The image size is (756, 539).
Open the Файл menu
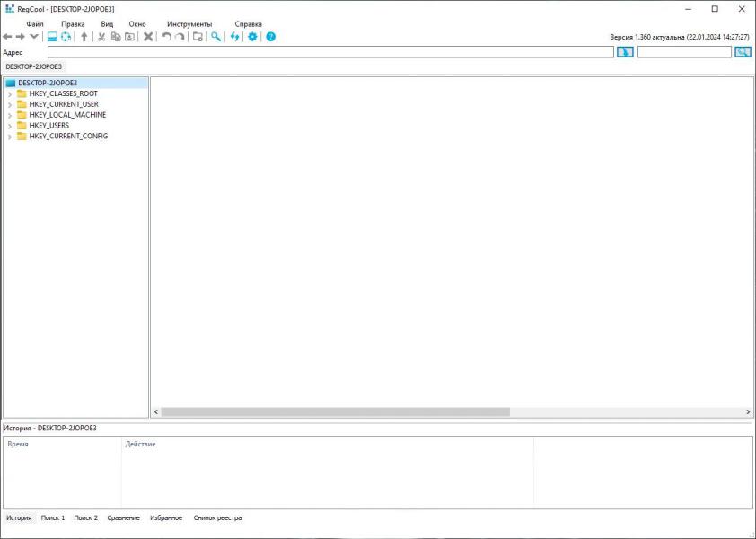(x=35, y=24)
